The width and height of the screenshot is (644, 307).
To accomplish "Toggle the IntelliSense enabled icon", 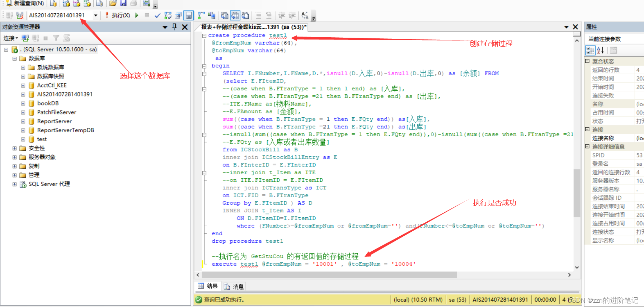I will 189,15.
